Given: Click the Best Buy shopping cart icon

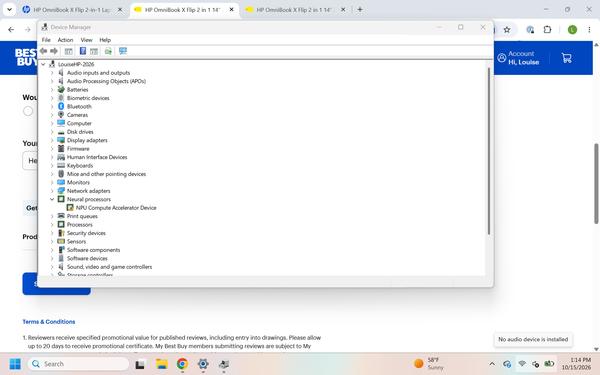Looking at the screenshot, I should coord(566,58).
